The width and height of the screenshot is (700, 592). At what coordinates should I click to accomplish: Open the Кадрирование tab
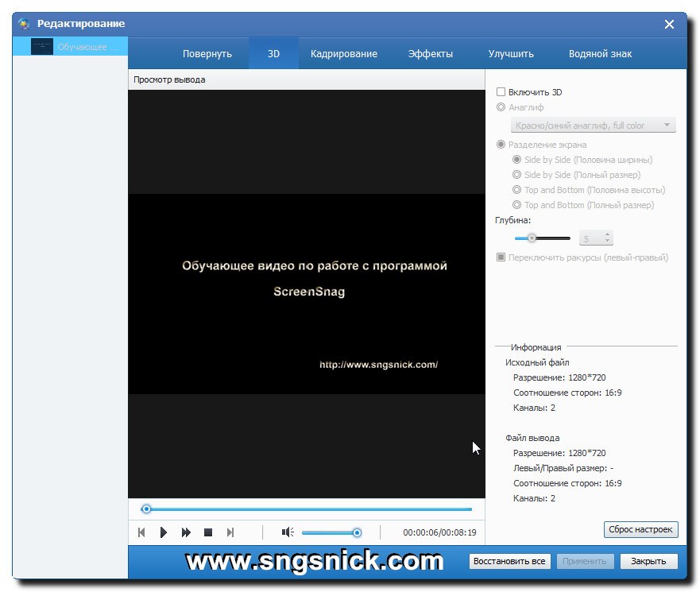point(344,53)
